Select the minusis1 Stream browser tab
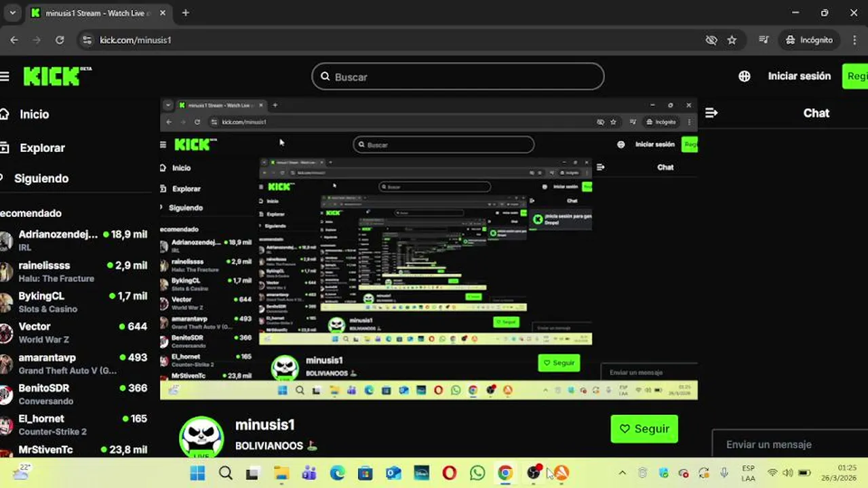Screen dimensions: 868x488 99,13
